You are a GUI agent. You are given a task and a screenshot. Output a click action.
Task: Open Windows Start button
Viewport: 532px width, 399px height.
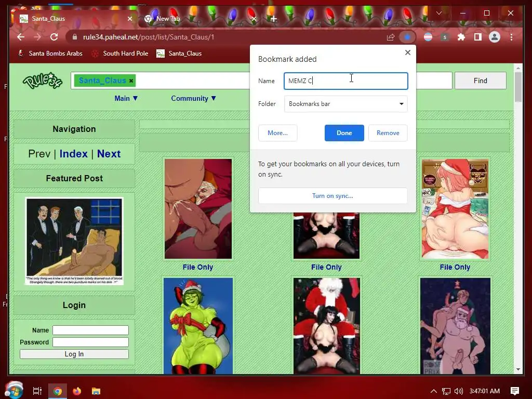point(14,391)
